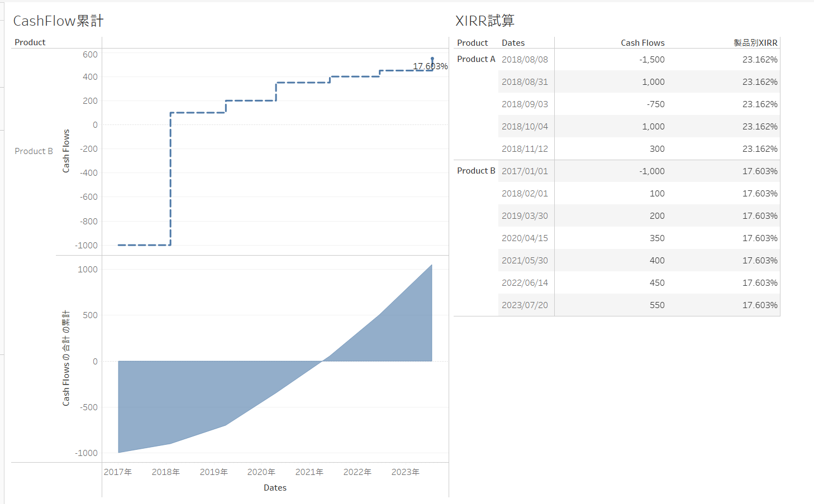
Task: Select the Product A label in the table
Action: (x=475, y=59)
